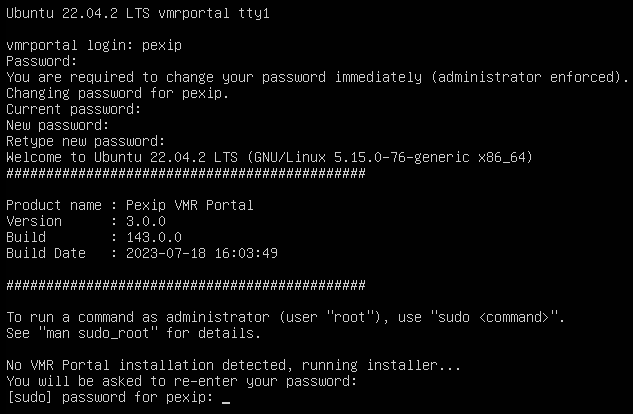Click the 'Welcome to Ubuntu 22.04.2 LTS' line
This screenshot has width=633, height=414.
[x=116, y=157]
